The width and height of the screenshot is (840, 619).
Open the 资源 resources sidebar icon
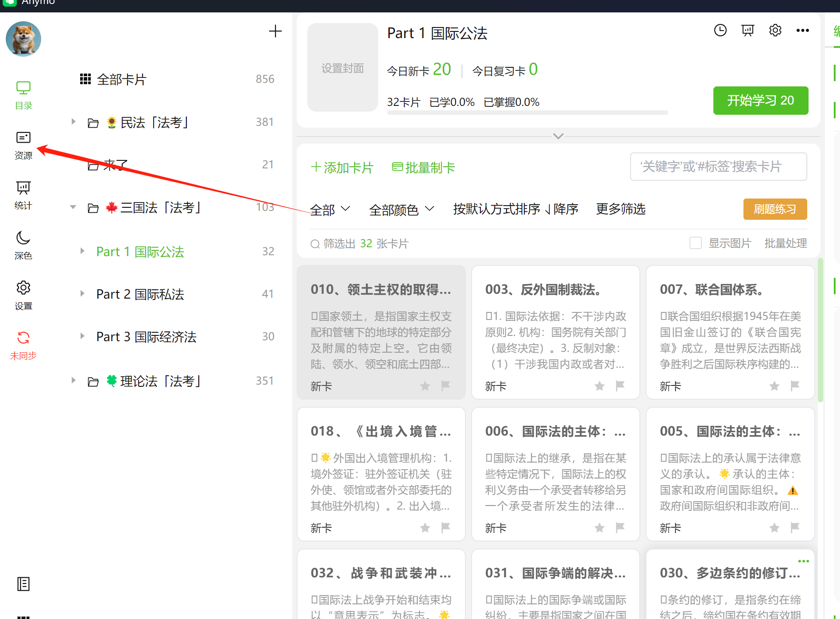tap(23, 145)
